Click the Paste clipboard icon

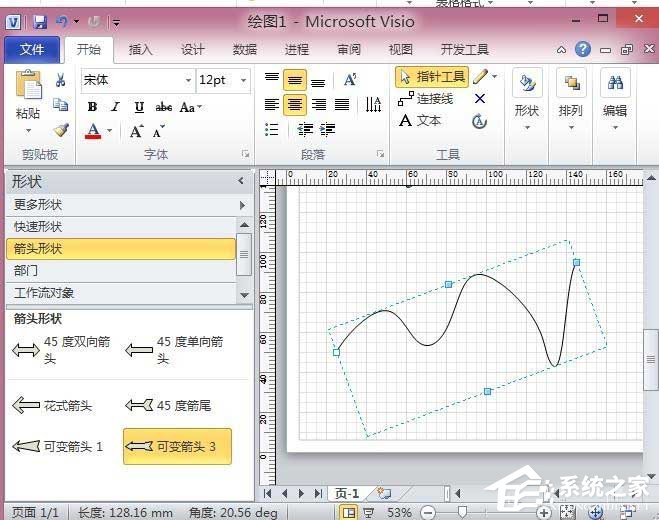[29, 85]
